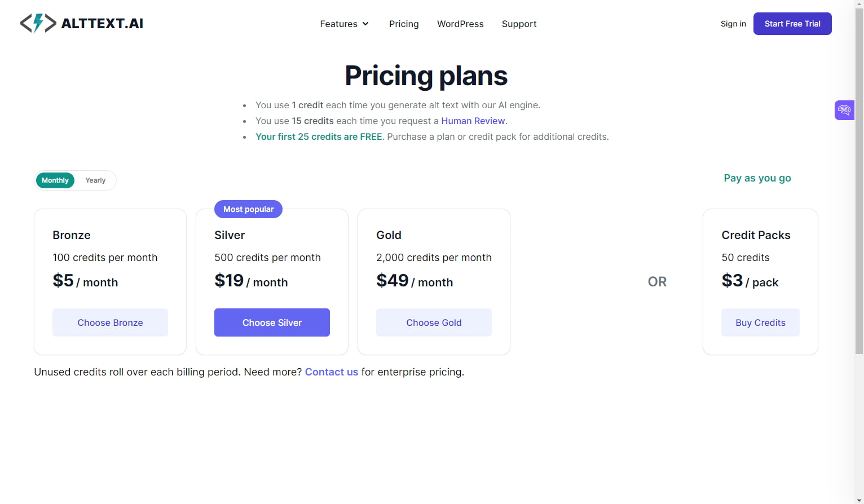Click the Sign in link
Image resolution: width=864 pixels, height=504 pixels.
tap(733, 24)
